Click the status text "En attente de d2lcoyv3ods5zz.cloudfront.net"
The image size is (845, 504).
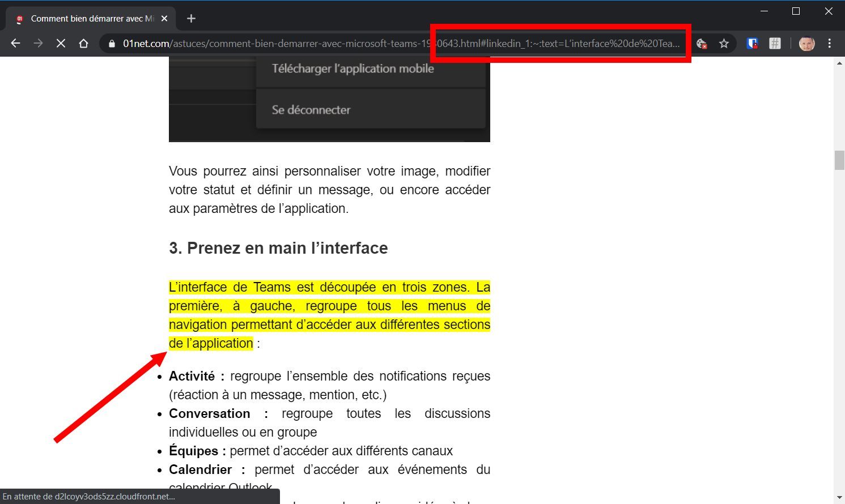pos(89,497)
